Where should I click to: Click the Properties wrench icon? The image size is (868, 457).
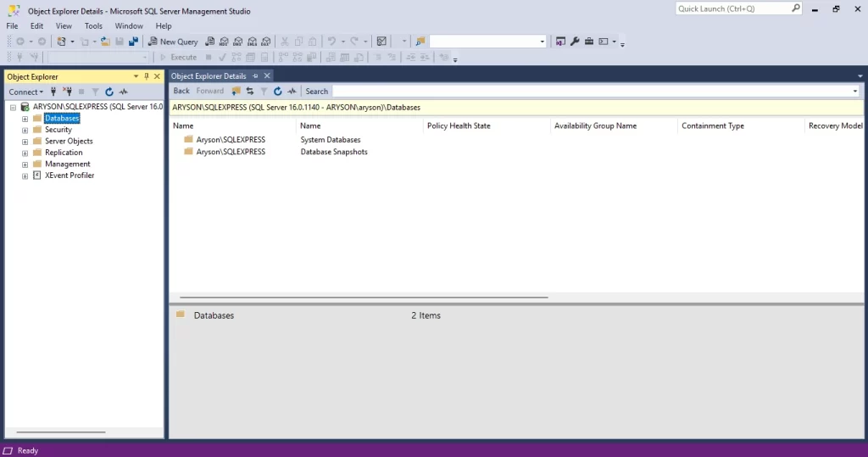coord(575,42)
